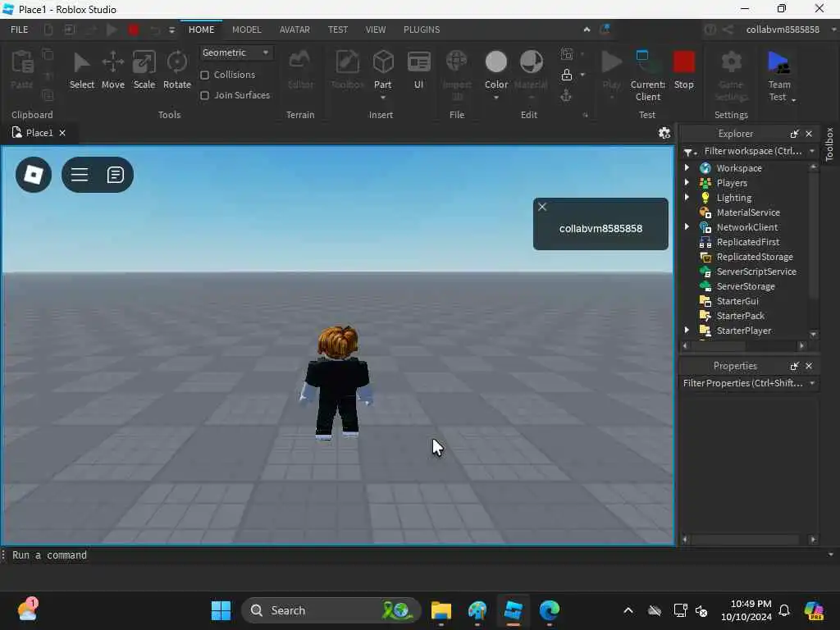Open the Explorer filter options icon
The height and width of the screenshot is (630, 840).
point(689,152)
